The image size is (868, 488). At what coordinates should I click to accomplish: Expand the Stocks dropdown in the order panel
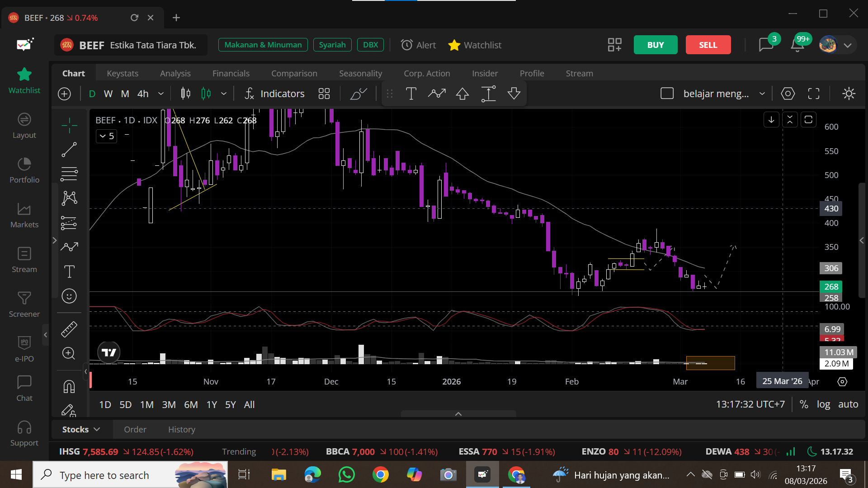click(81, 429)
